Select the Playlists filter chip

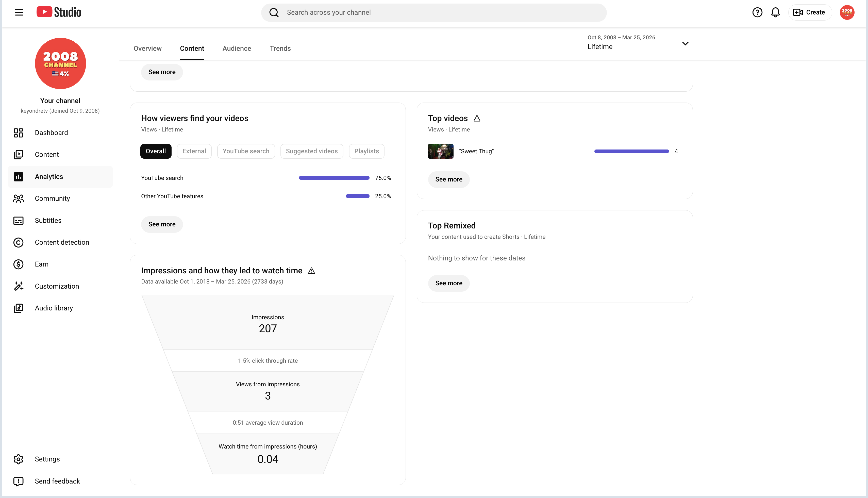tap(366, 151)
